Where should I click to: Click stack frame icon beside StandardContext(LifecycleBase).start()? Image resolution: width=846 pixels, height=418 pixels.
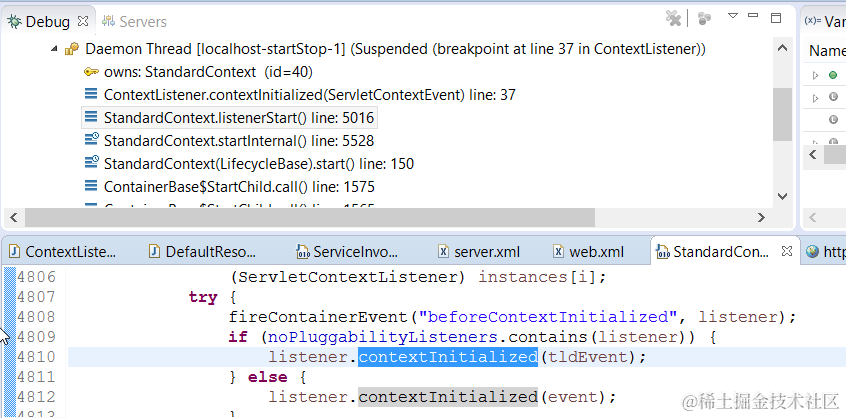[x=91, y=163]
